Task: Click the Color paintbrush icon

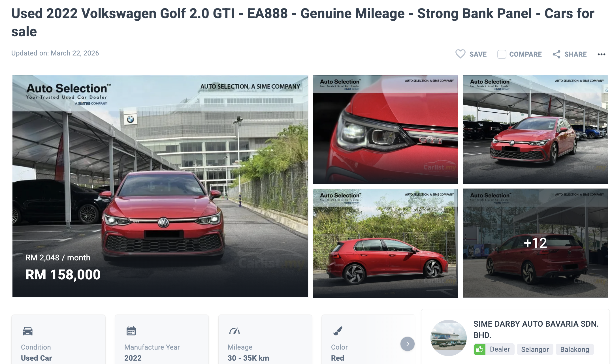Action: pos(338,331)
